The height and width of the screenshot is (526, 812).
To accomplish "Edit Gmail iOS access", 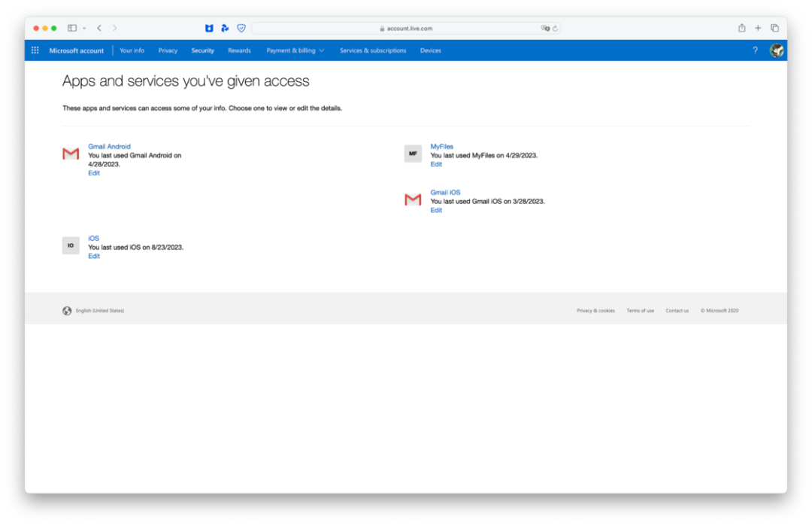I will point(436,210).
